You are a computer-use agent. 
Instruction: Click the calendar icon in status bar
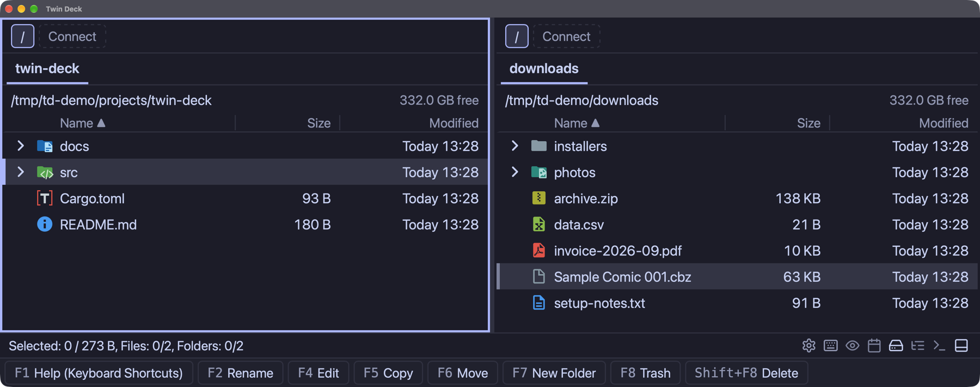pos(874,346)
